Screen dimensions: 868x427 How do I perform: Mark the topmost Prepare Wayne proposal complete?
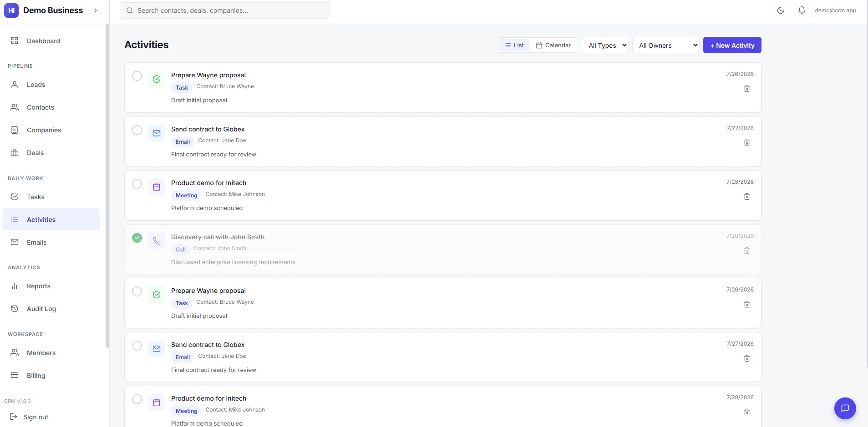137,76
